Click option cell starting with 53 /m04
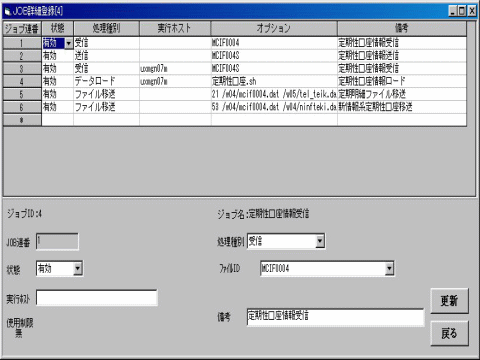 274,107
